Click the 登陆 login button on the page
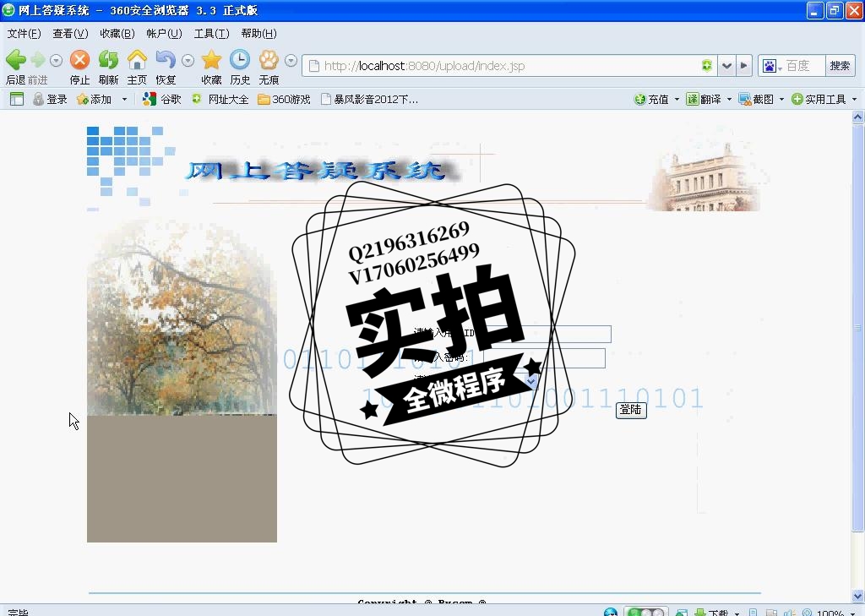The width and height of the screenshot is (865, 616). tap(630, 410)
